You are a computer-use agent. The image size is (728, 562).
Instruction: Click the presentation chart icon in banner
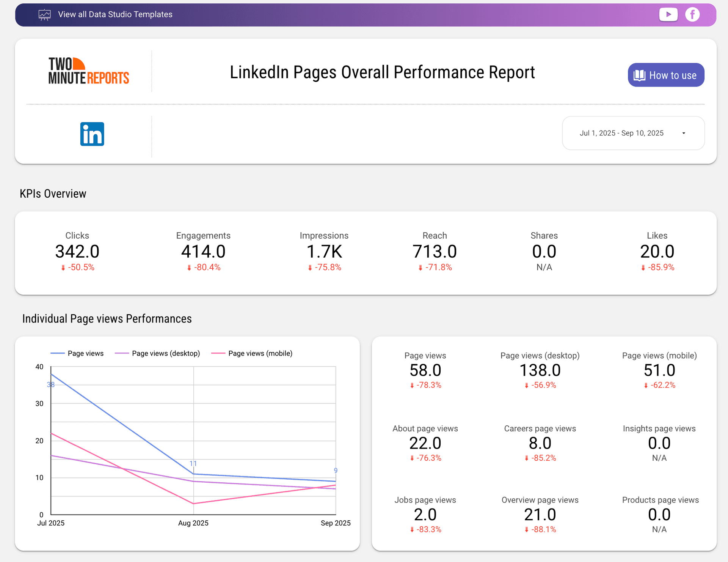pos(44,15)
